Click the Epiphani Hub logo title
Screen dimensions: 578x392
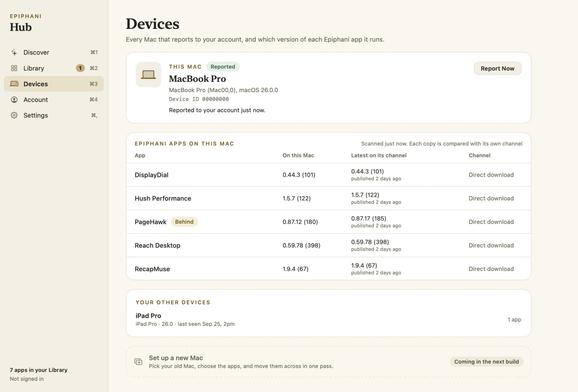pos(26,23)
